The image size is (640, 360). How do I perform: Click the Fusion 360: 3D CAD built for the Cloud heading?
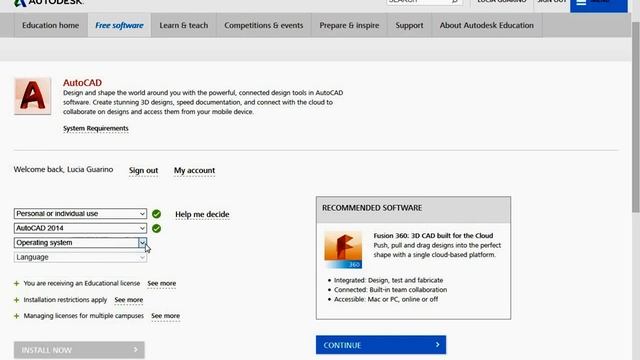[x=433, y=236]
